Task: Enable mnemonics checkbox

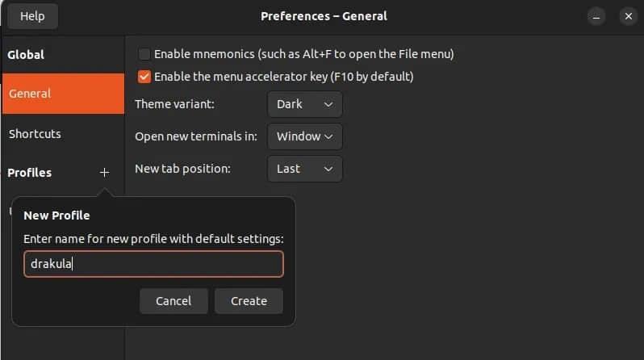Action: (x=144, y=55)
